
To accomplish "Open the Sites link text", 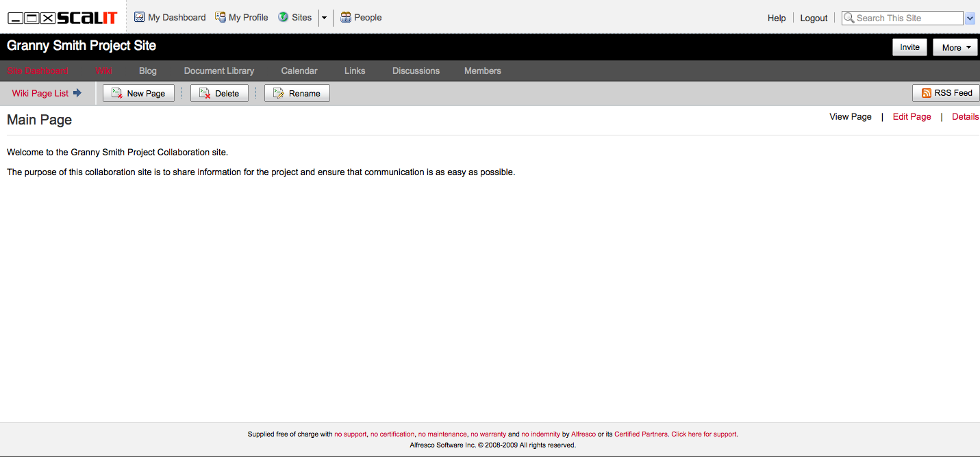I will click(x=301, y=17).
